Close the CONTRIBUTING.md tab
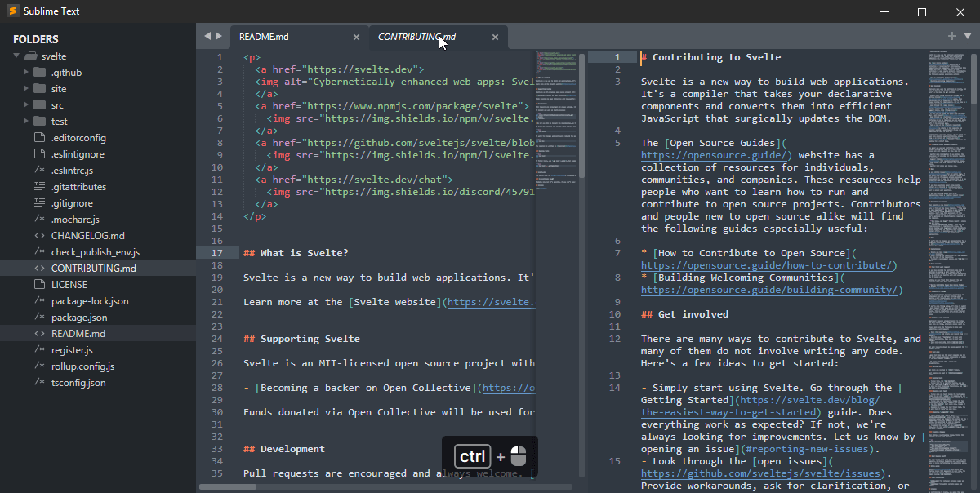Image resolution: width=980 pixels, height=493 pixels. pos(495,37)
